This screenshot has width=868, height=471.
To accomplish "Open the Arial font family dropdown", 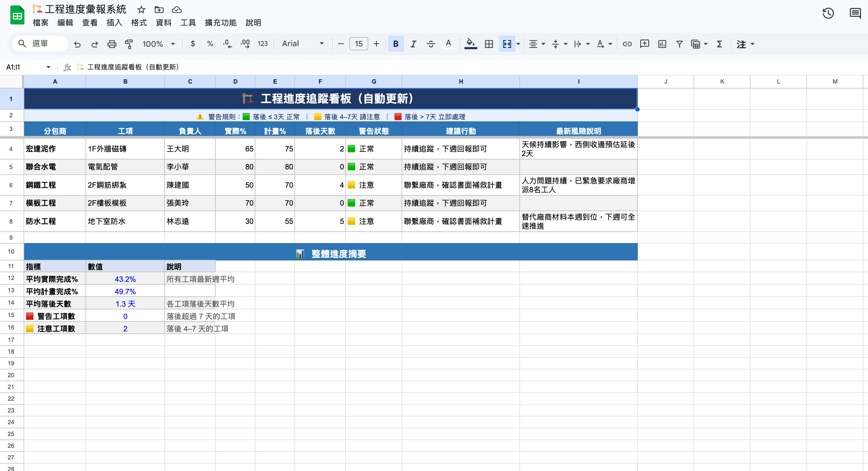I will pos(302,43).
